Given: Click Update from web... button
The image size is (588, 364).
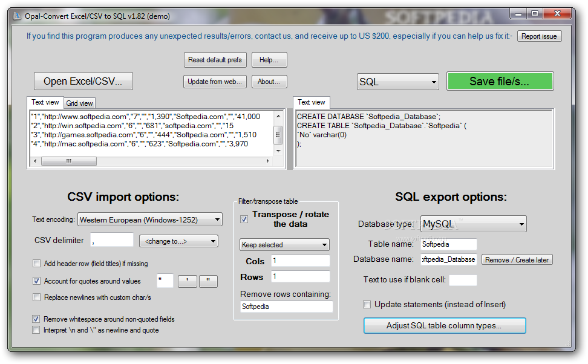Looking at the screenshot, I should (x=215, y=82).
